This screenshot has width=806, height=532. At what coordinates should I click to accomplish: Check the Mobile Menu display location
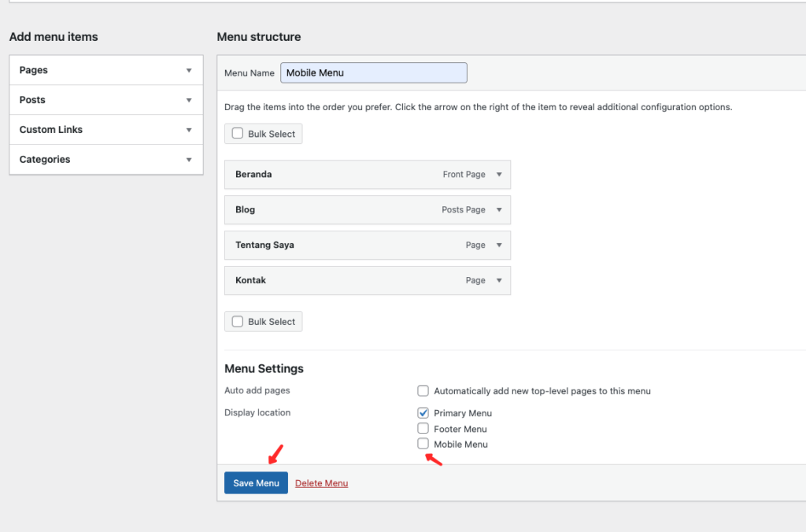(423, 444)
